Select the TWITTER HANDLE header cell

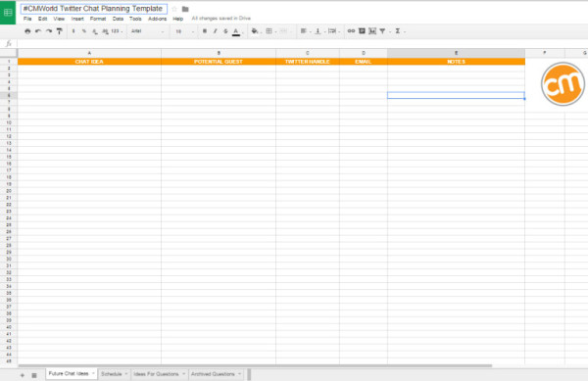coord(308,62)
